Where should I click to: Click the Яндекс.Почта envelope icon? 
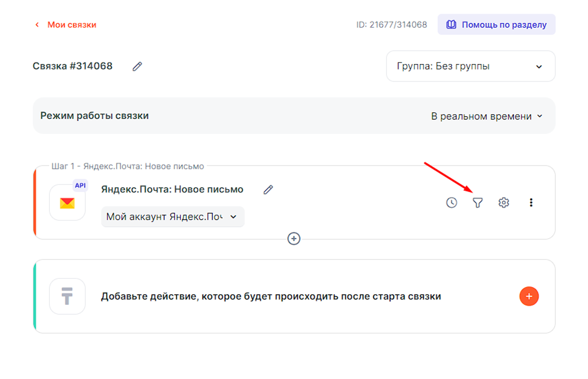tap(67, 203)
